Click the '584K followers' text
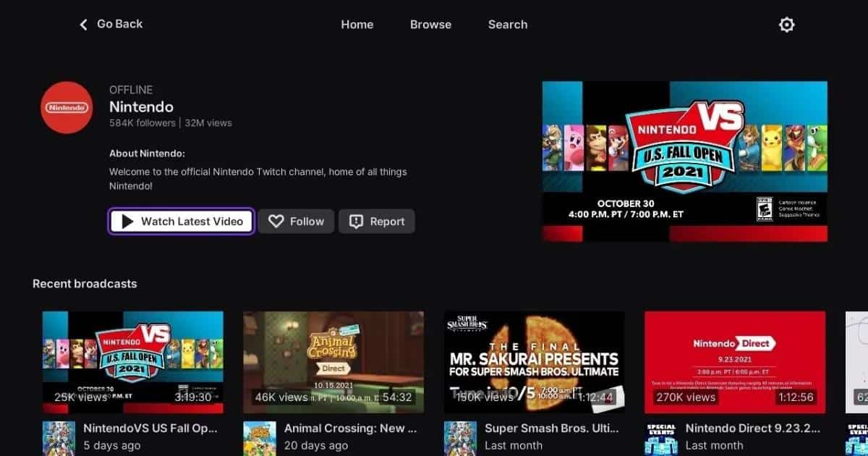This screenshot has height=456, width=868. 142,123
